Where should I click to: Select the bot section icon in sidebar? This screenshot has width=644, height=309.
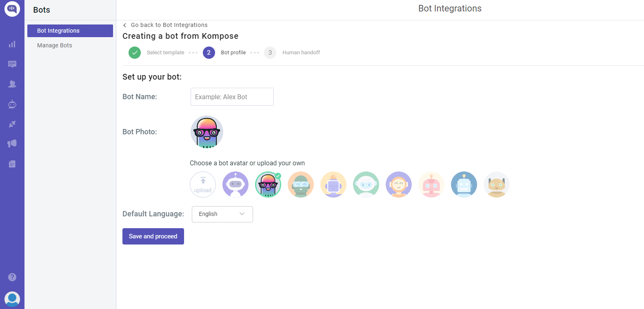pyautogui.click(x=12, y=104)
